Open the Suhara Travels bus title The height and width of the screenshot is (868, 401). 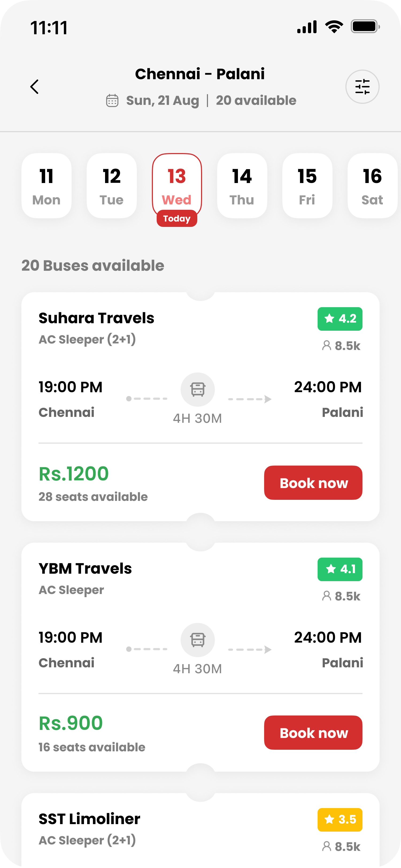[96, 318]
